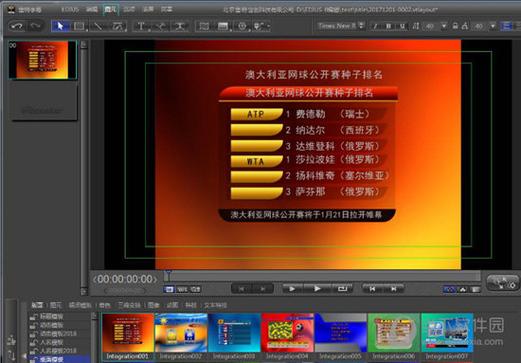
Task: Switch to the 图像 tab in the library
Action: (x=153, y=305)
